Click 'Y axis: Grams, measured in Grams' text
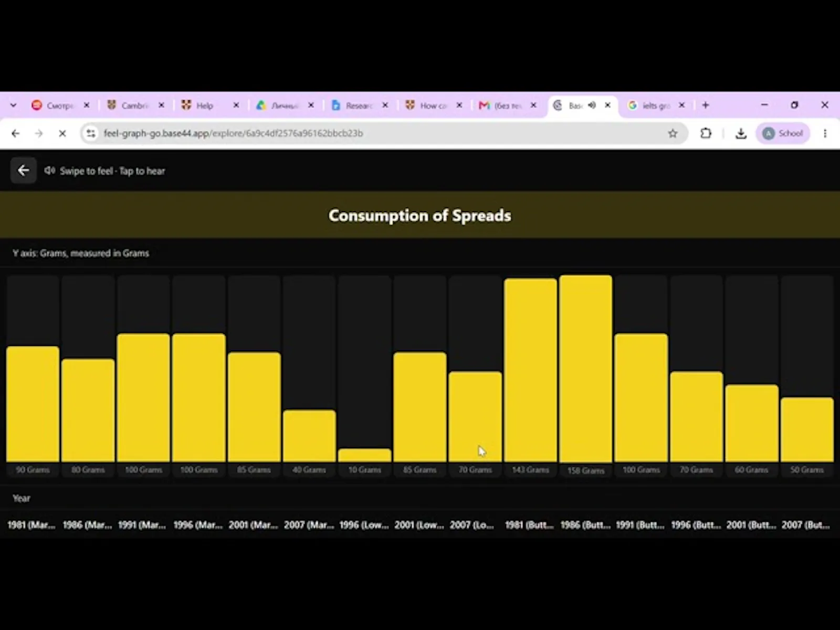The image size is (840, 630). point(81,253)
